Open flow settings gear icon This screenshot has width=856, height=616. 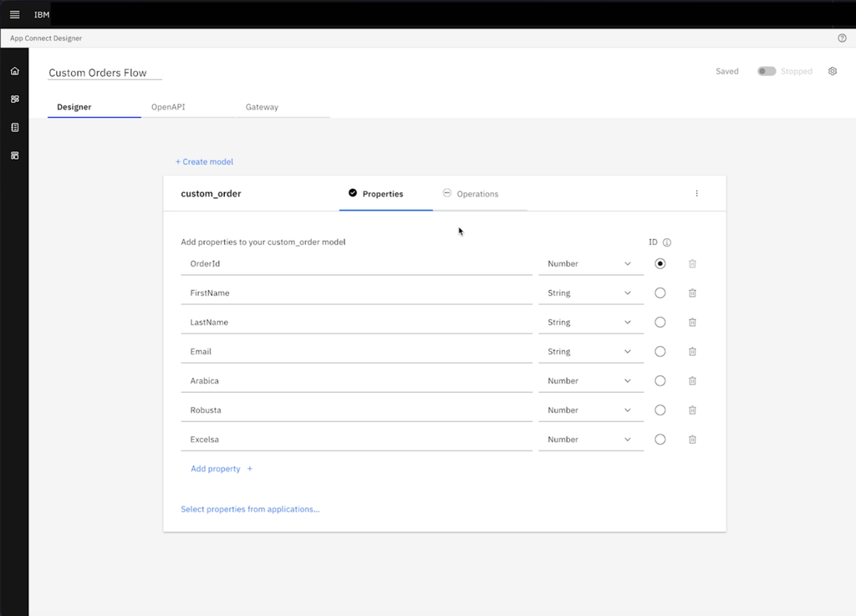tap(833, 71)
